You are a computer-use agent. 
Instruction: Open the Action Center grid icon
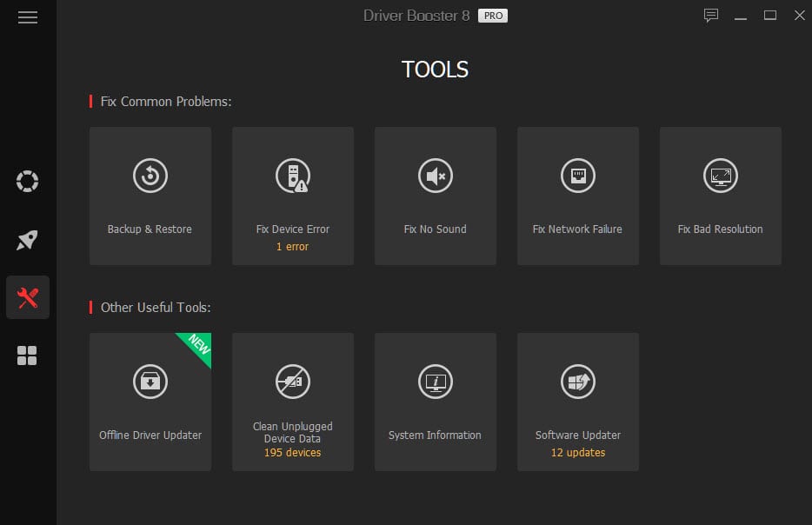click(27, 356)
